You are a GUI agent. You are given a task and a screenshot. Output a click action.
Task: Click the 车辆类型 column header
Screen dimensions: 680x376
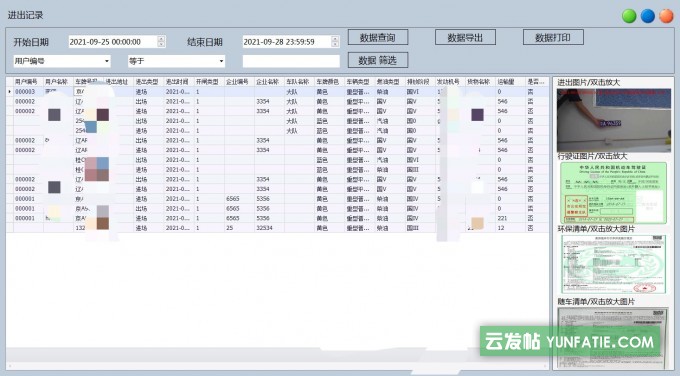360,82
